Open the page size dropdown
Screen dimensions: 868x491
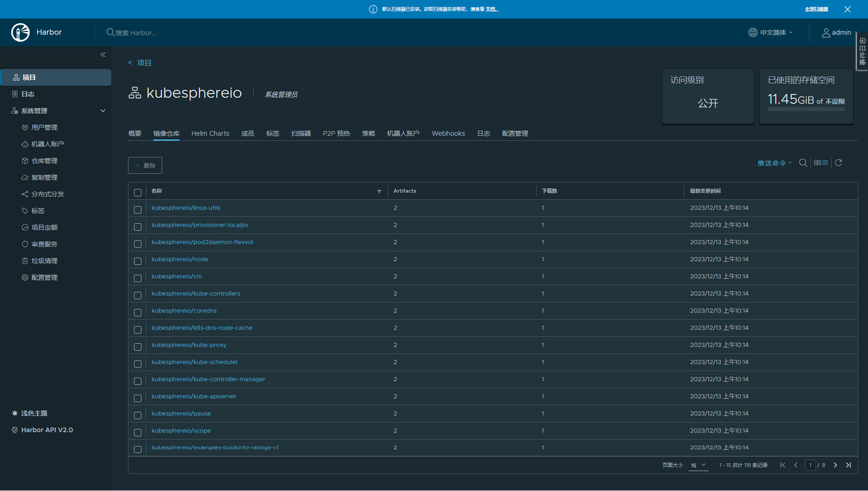pyautogui.click(x=698, y=465)
